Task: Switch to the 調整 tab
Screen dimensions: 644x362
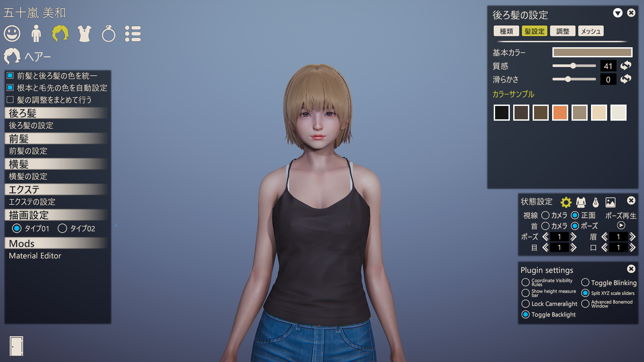Action: tap(562, 31)
